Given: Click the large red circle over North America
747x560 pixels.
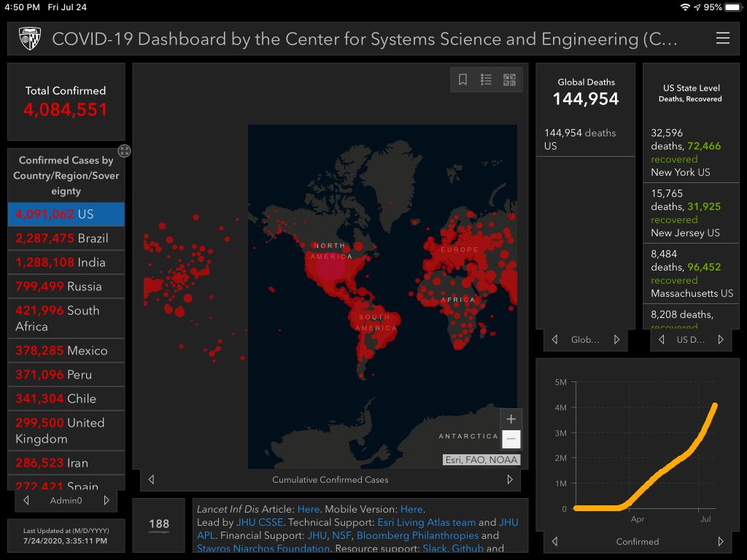Looking at the screenshot, I should [x=330, y=267].
